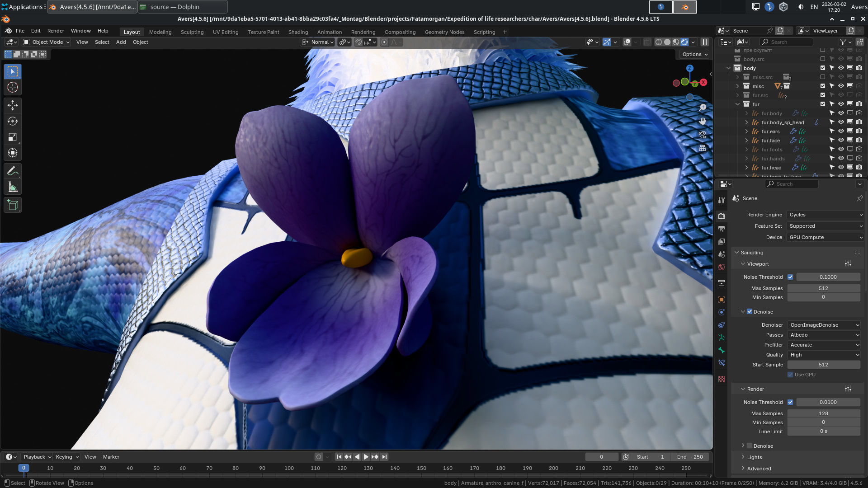Toggle camera view in viewport
This screenshot has width=868, height=488.
[x=703, y=135]
